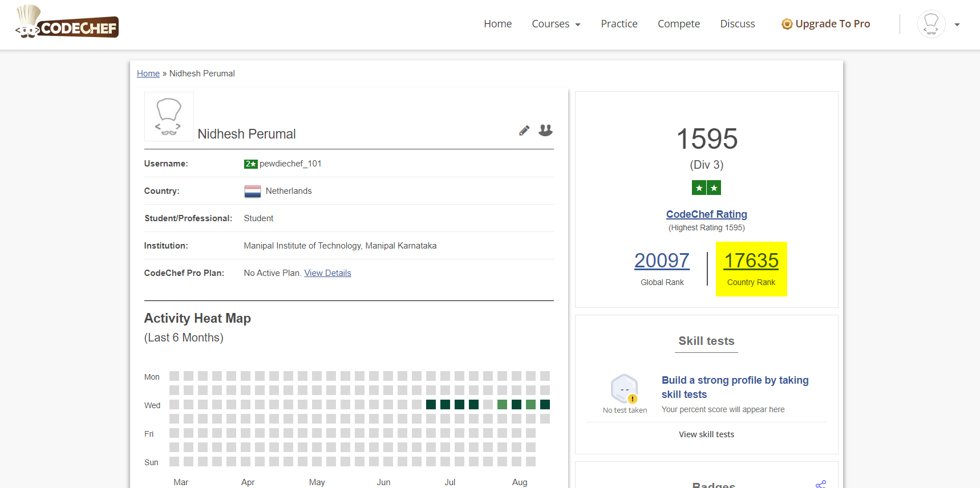
Task: Open the Home nav item
Action: [497, 24]
